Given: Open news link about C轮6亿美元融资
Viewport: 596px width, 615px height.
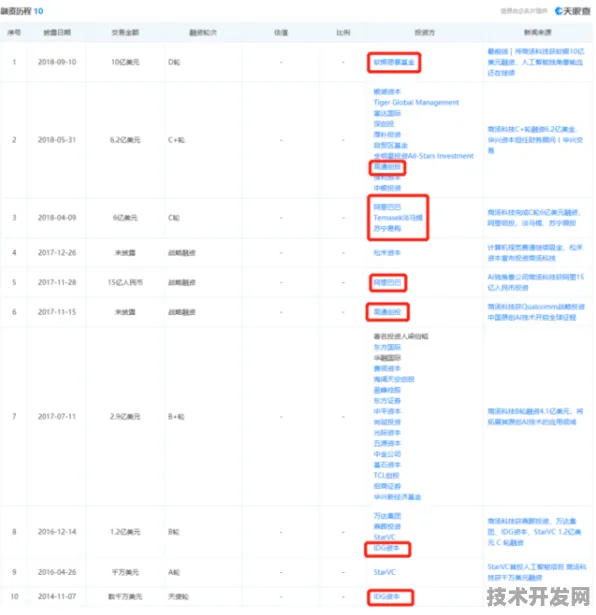Looking at the screenshot, I should [x=534, y=217].
